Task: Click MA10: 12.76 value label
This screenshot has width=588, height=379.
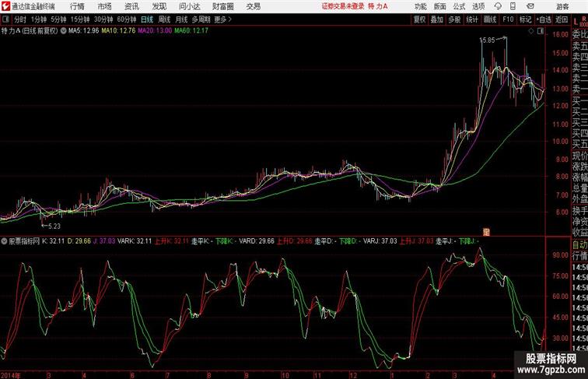Action: 118,31
